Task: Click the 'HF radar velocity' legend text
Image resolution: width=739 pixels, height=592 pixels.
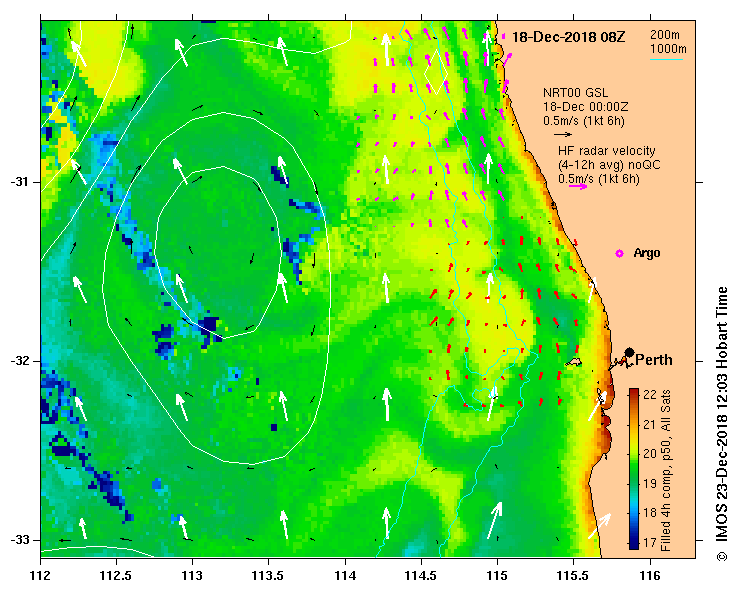Action: 607,151
